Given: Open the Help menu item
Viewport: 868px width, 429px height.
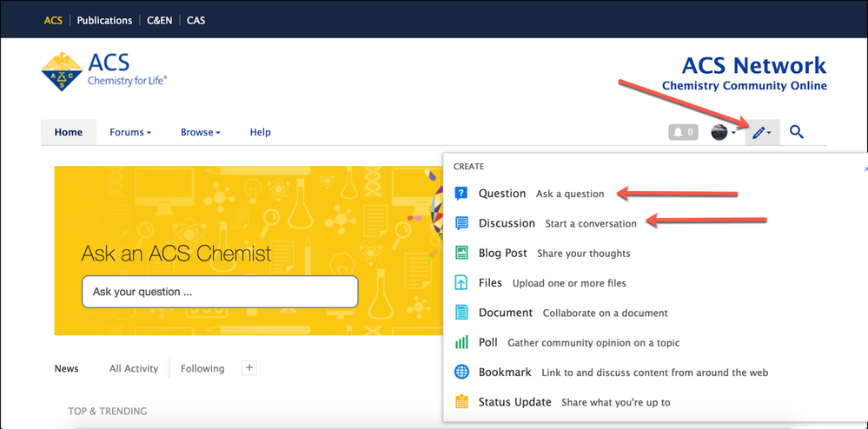Looking at the screenshot, I should click(260, 132).
